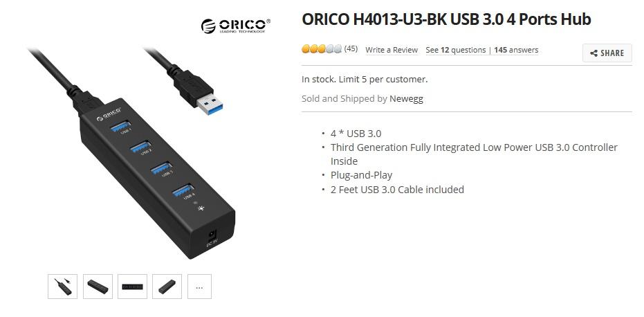Expand more images with the ellipsis button
The width and height of the screenshot is (644, 317).
(199, 287)
